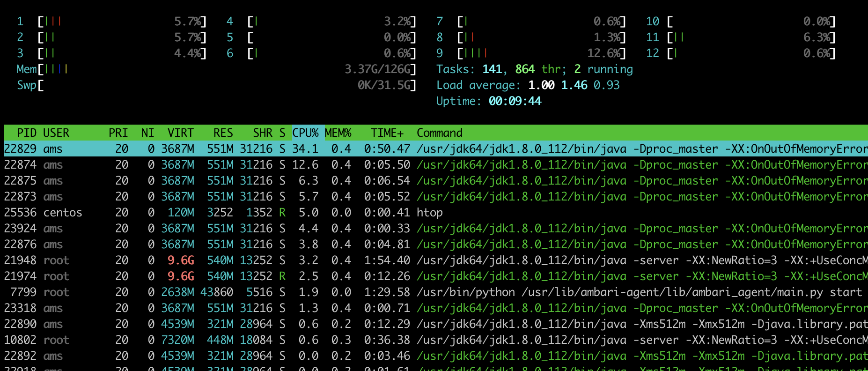The height and width of the screenshot is (371, 868).
Task: Click the MEM% column header
Action: pyautogui.click(x=338, y=133)
